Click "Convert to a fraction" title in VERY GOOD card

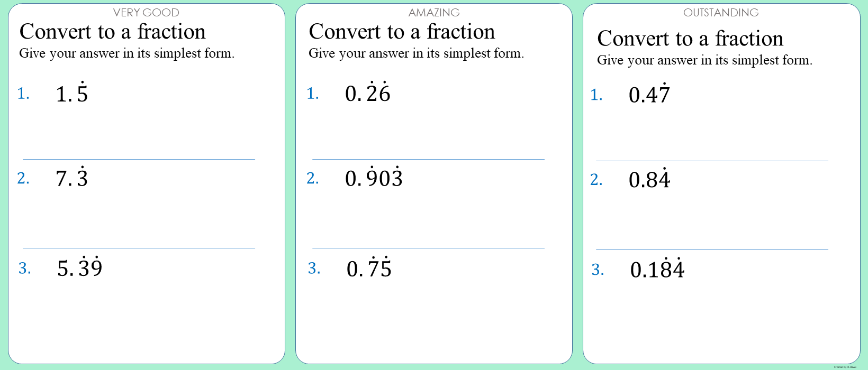[x=113, y=32]
